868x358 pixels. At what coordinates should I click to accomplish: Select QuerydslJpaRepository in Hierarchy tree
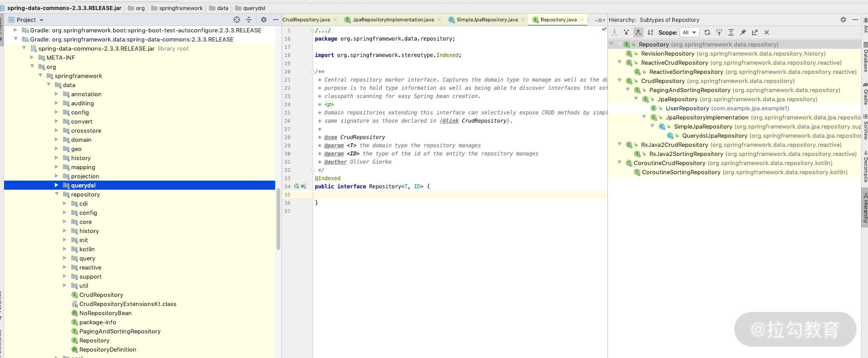(715, 135)
